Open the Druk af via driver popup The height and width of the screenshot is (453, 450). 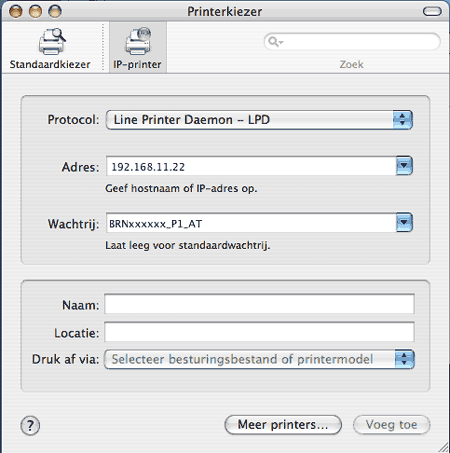point(259,359)
